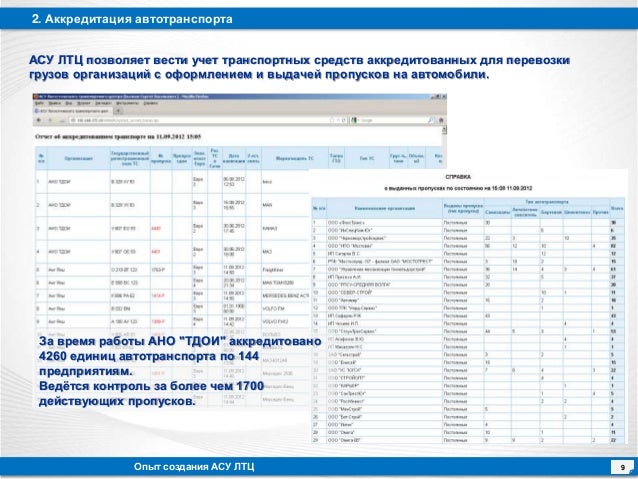Click the Наименование организации column header

[x=385, y=208]
